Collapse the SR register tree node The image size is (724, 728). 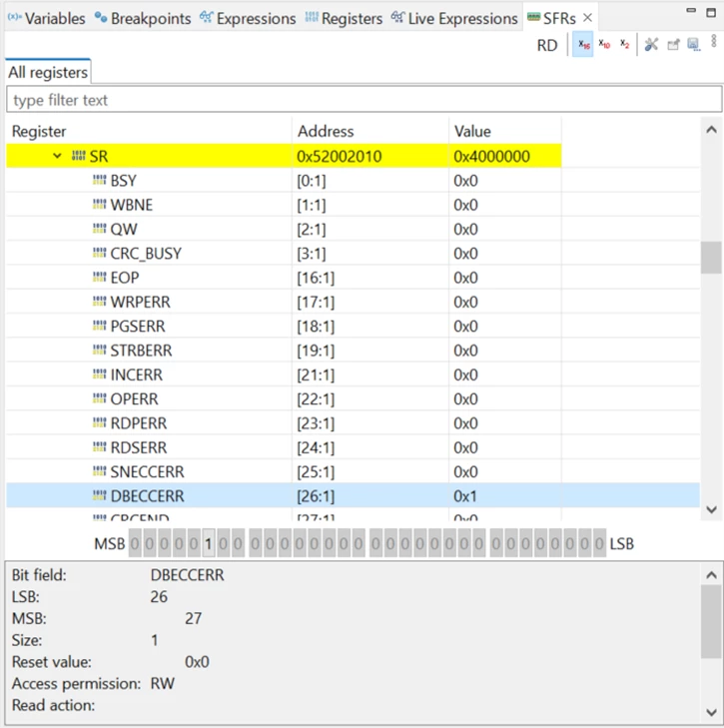[57, 156]
